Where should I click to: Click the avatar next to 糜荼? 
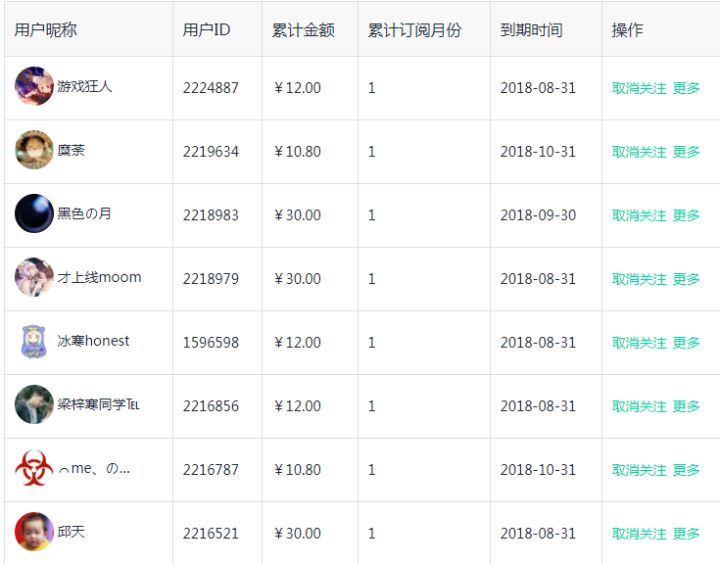(34, 151)
